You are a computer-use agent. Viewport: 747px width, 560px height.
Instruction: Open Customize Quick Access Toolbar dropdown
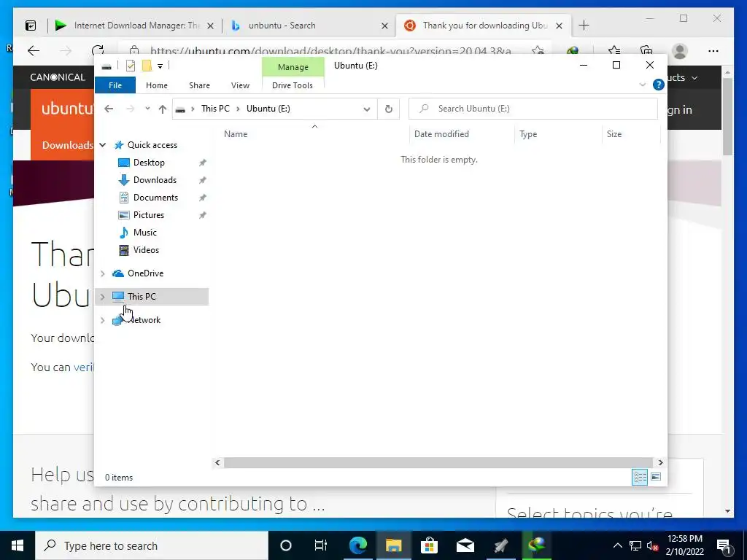(160, 66)
